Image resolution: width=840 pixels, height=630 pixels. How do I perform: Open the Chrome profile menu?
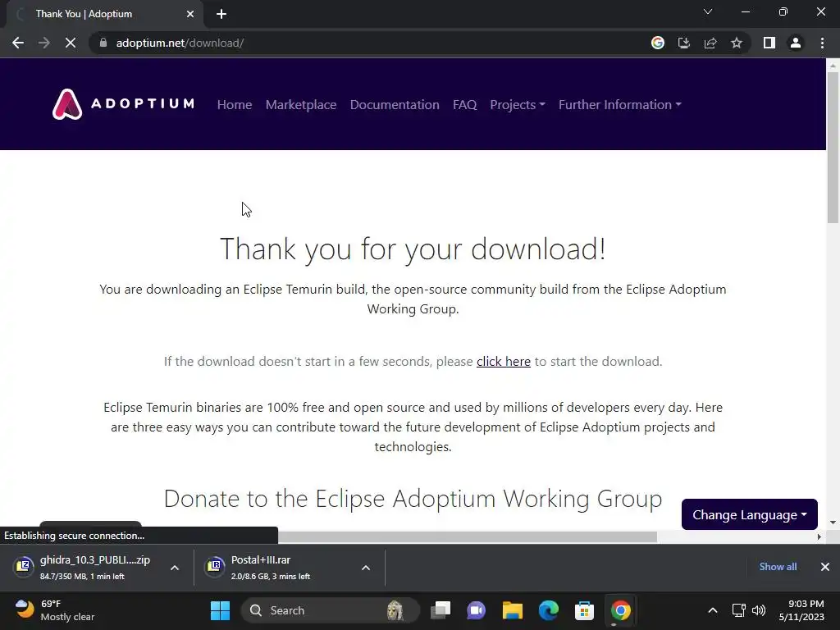click(x=796, y=43)
